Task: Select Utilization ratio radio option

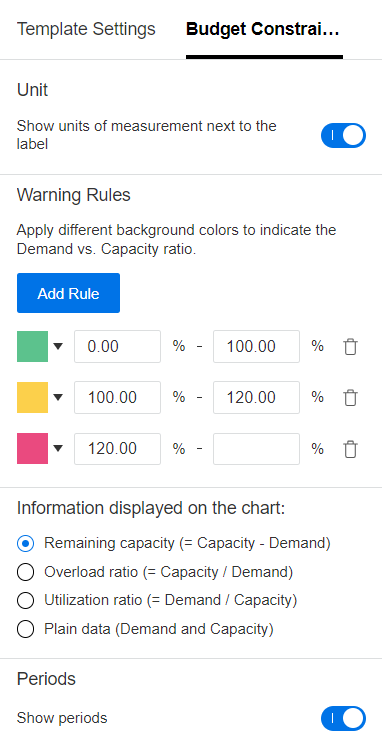Action: (x=25, y=601)
